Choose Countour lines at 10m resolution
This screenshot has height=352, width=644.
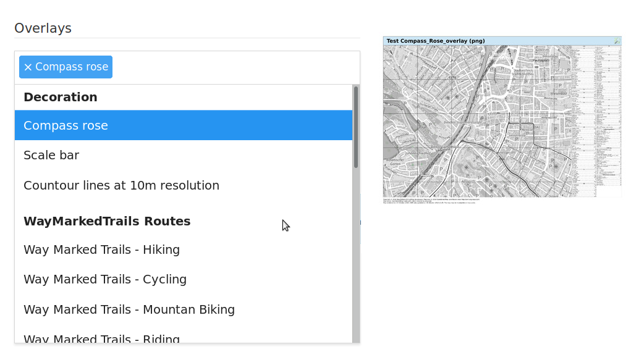[x=184, y=185]
